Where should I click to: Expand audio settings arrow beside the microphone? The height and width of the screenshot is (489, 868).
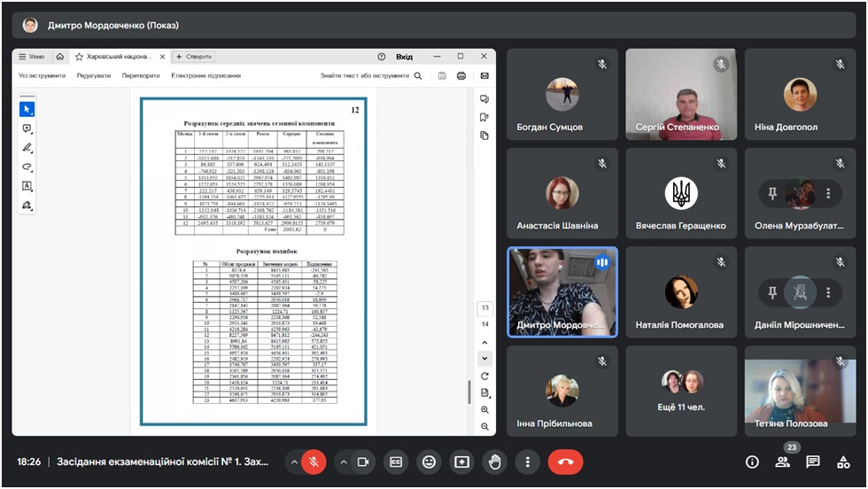(x=292, y=462)
